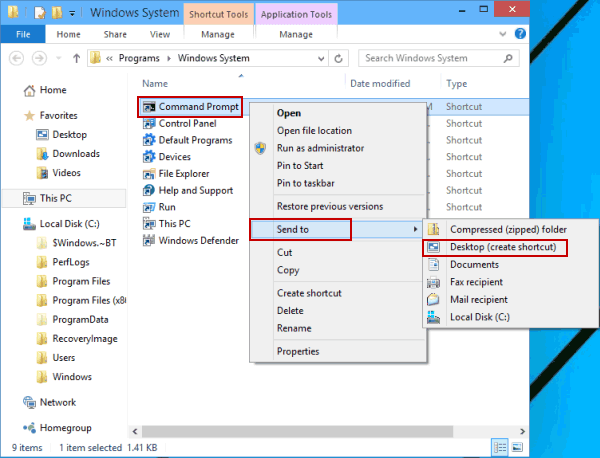Select the Default Programs gear icon
The image size is (600, 458).
[149, 140]
